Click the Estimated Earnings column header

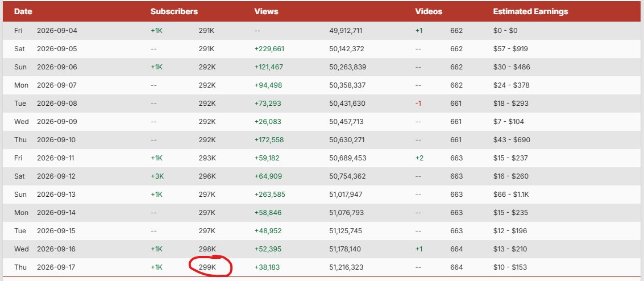(531, 11)
